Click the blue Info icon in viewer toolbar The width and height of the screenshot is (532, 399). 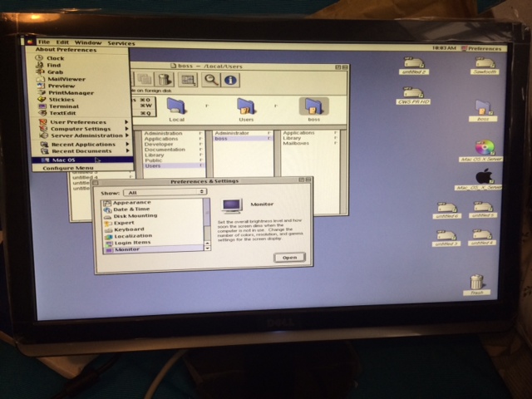(230, 80)
